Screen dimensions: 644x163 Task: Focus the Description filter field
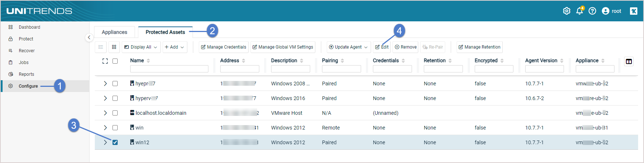pyautogui.click(x=290, y=69)
